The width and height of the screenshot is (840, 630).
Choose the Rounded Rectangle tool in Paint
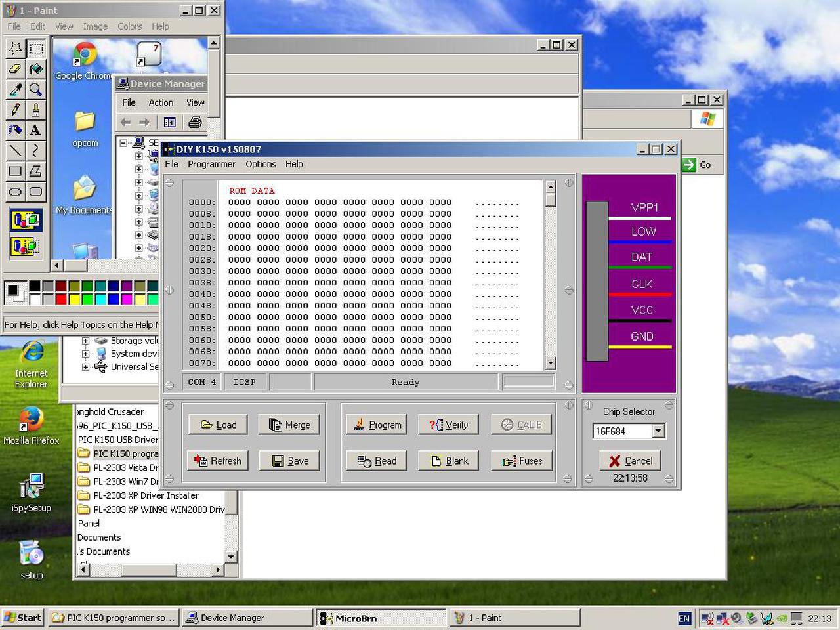click(36, 192)
